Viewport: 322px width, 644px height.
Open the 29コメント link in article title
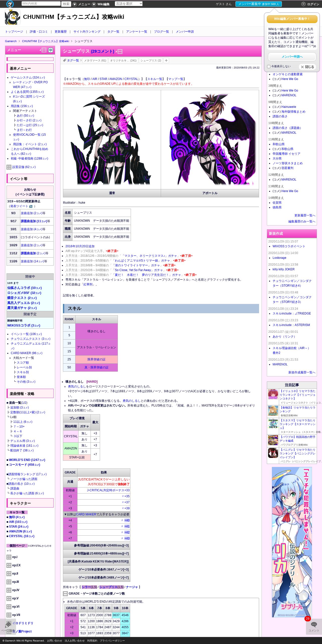pyautogui.click(x=103, y=51)
